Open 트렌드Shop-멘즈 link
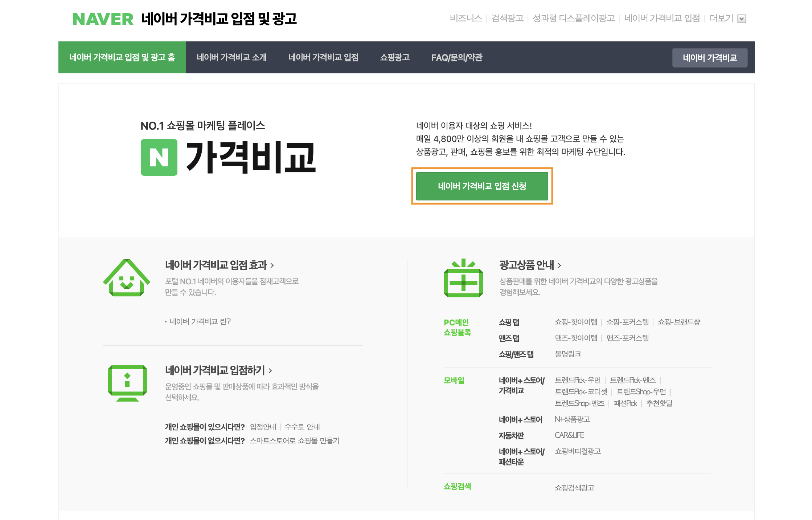Screen dimensions: 812x520 tap(579, 403)
